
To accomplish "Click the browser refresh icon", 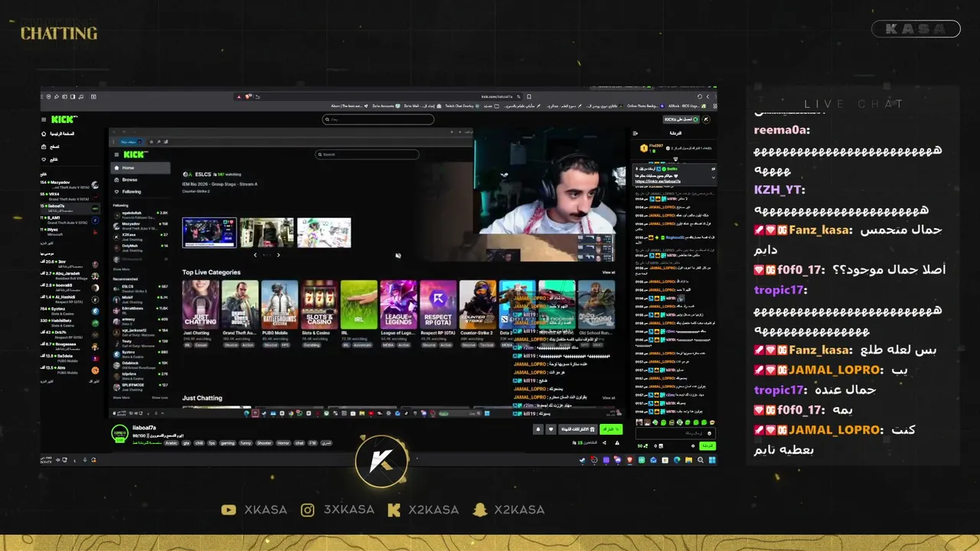I will [x=700, y=96].
